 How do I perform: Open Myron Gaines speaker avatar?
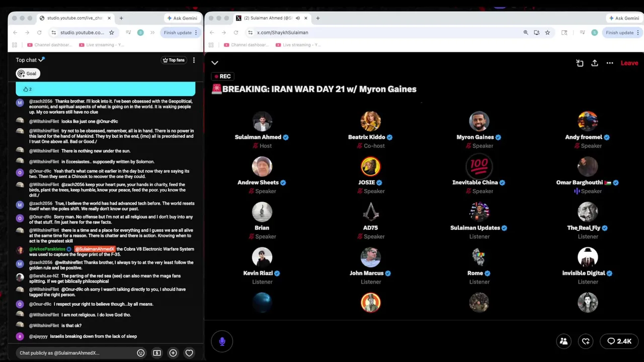click(x=479, y=121)
